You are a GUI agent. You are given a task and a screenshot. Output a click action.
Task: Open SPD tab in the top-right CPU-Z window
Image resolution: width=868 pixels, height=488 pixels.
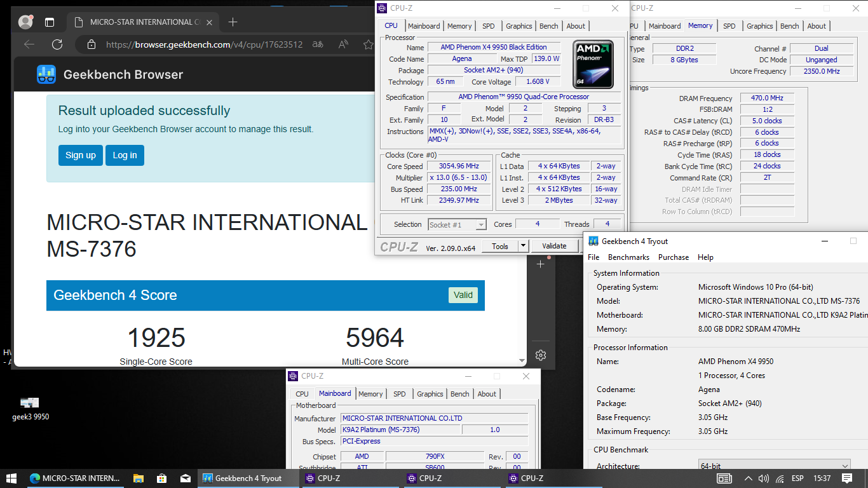point(729,26)
